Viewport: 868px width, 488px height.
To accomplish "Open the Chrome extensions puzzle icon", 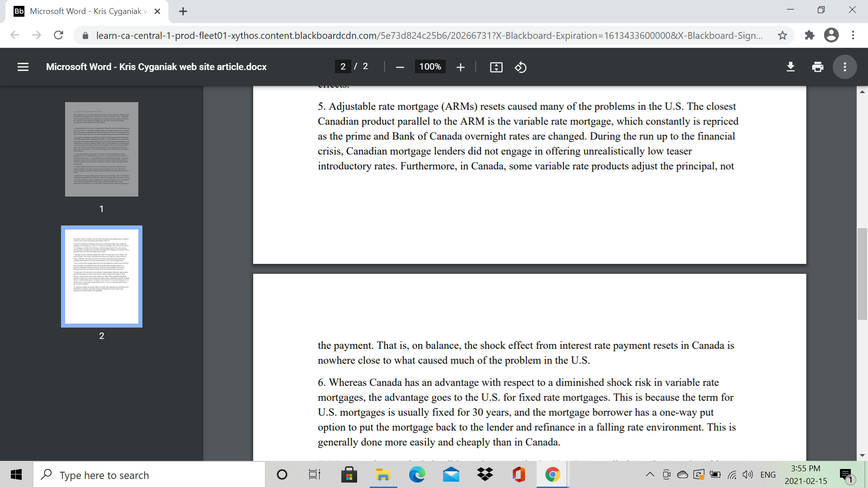I will coord(810,35).
